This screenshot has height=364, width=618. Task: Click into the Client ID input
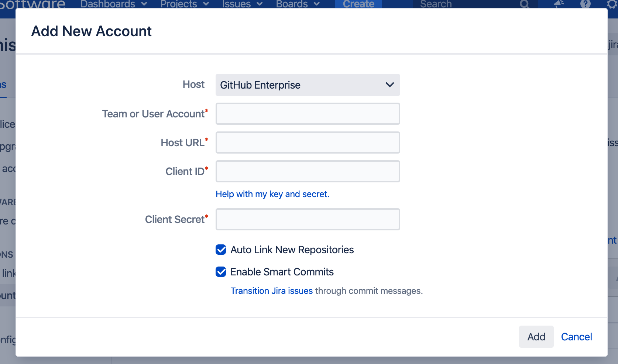(x=308, y=171)
